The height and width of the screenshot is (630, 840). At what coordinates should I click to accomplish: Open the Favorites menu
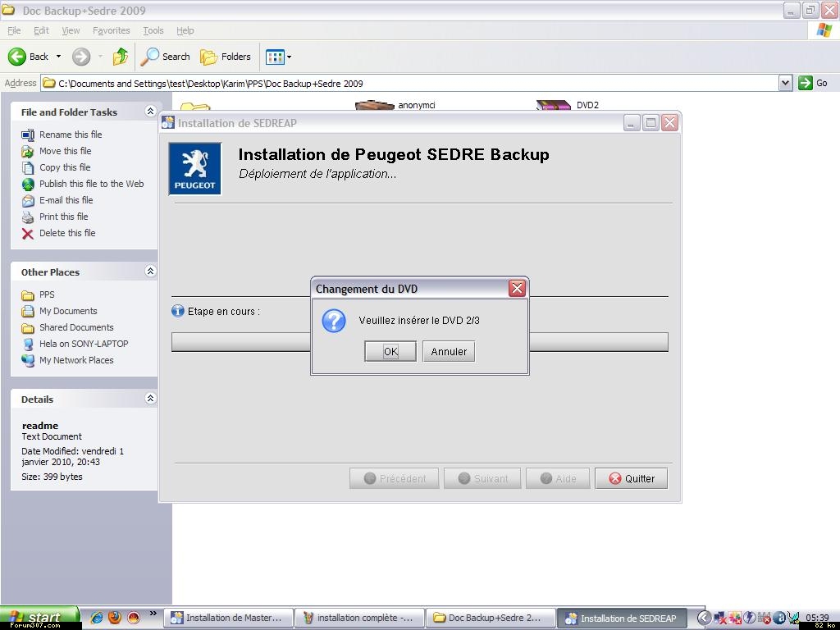coord(111,30)
